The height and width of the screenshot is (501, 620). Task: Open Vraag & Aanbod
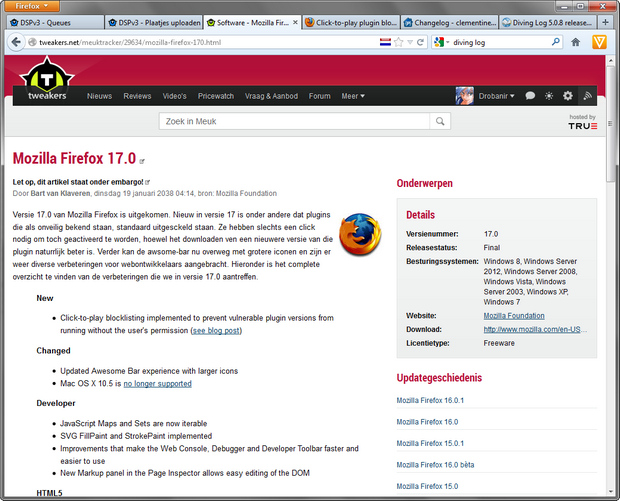click(271, 96)
